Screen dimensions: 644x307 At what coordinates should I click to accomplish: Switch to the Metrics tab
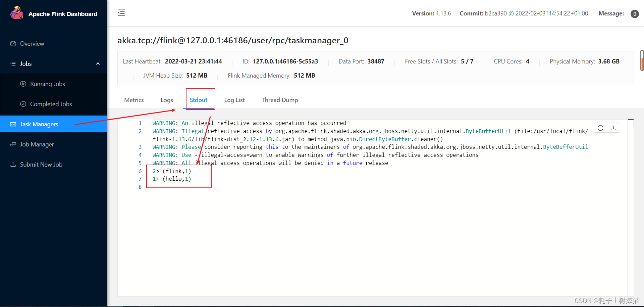[x=134, y=100]
